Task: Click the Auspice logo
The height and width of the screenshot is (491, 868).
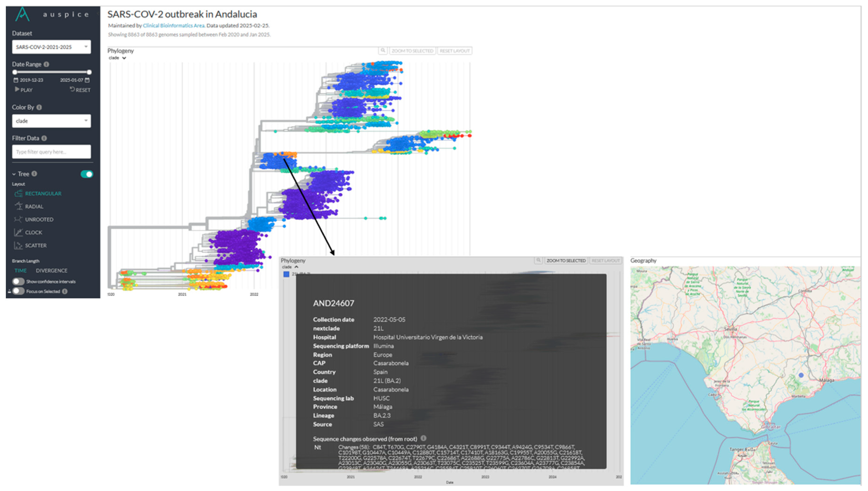Action: pos(22,14)
